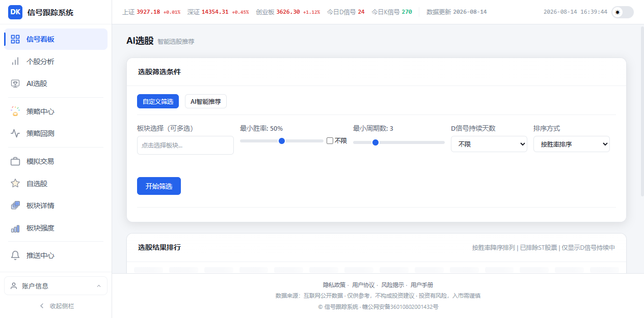Navigate to 策略回测
644x318 pixels.
point(56,133)
